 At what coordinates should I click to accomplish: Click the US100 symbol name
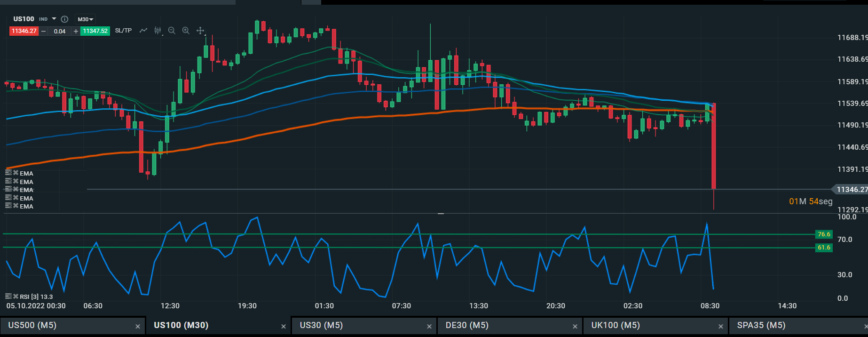coord(24,19)
